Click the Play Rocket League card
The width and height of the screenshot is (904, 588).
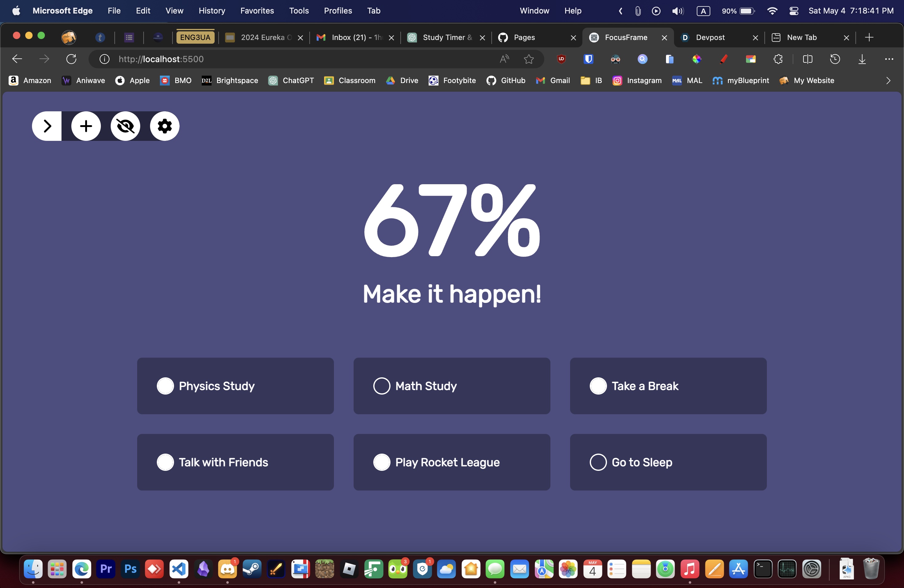452,462
